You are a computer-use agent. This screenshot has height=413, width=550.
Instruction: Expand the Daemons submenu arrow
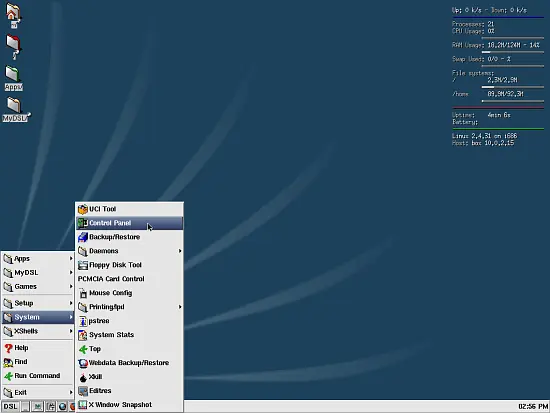[180, 251]
